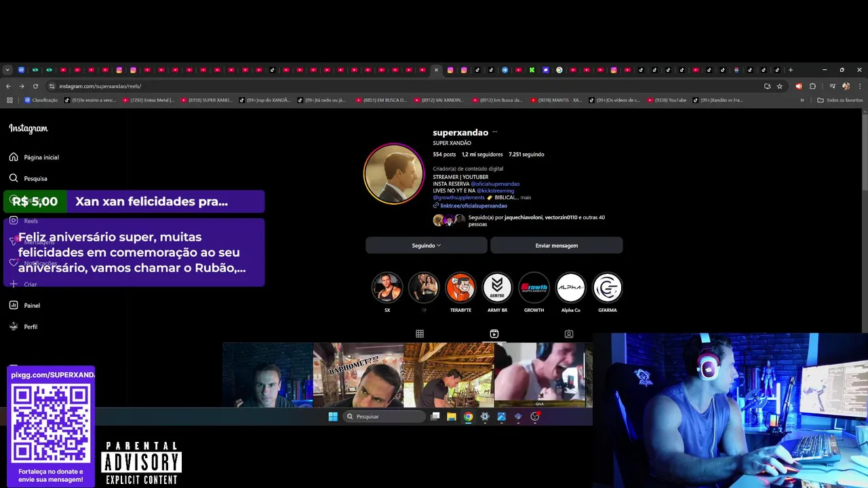The image size is (868, 488).
Task: Reload the Instagram page
Action: pos(35,86)
